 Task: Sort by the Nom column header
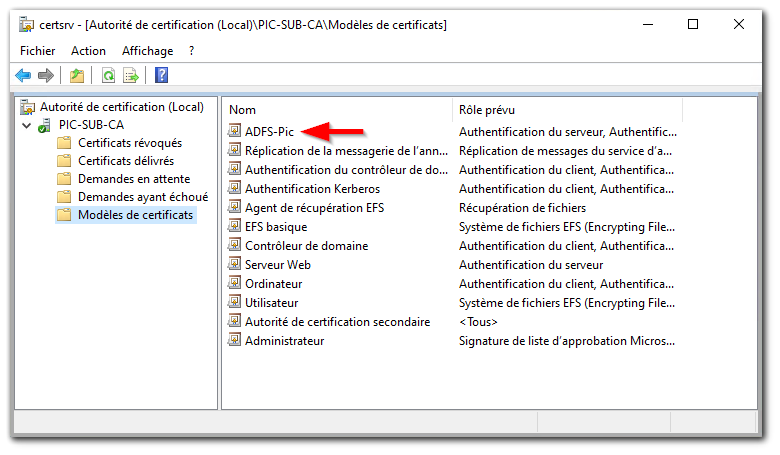click(x=338, y=110)
